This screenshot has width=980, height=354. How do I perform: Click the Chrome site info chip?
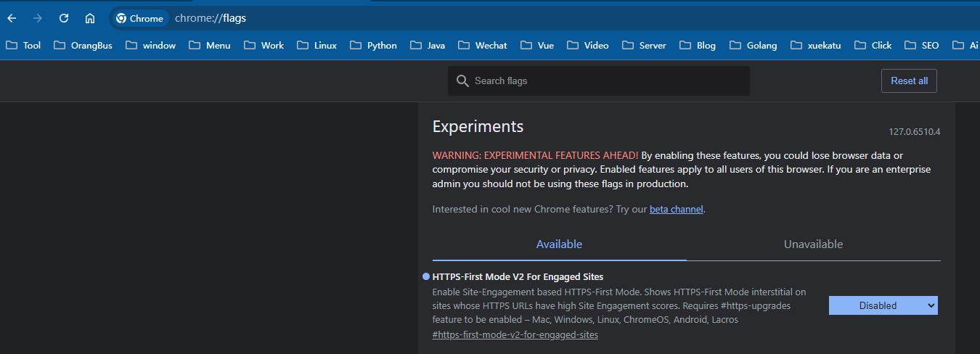point(139,18)
